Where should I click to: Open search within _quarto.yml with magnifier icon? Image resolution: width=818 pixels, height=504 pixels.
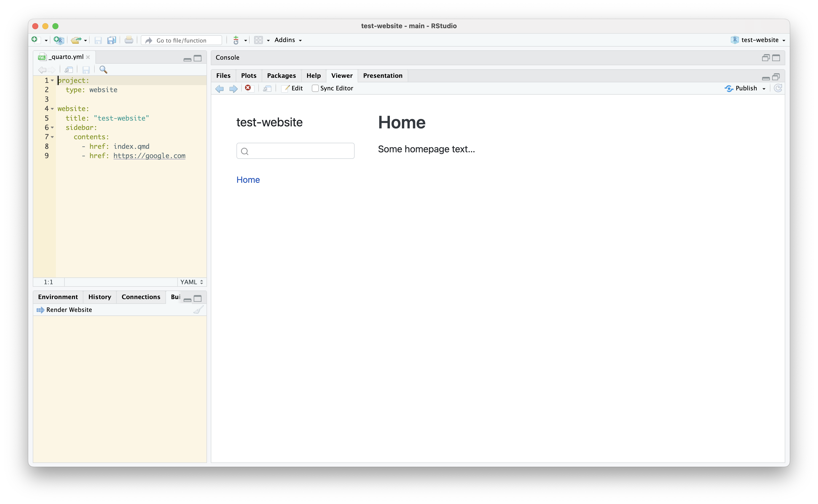(103, 70)
